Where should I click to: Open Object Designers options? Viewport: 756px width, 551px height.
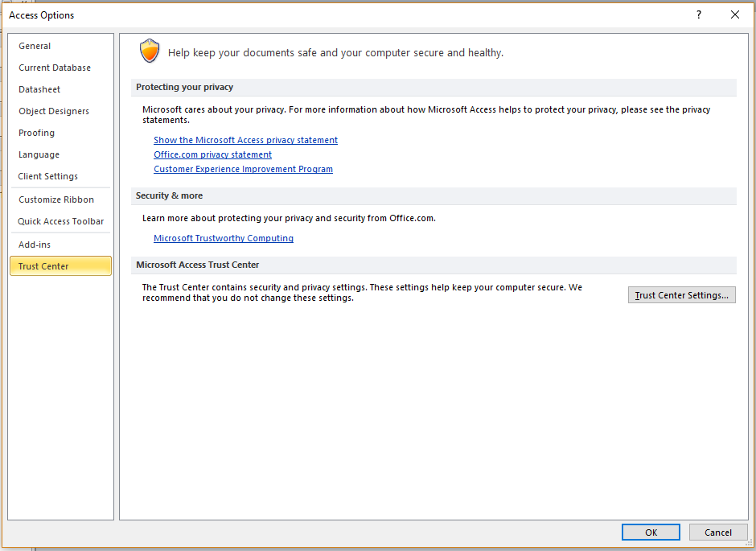tap(54, 111)
